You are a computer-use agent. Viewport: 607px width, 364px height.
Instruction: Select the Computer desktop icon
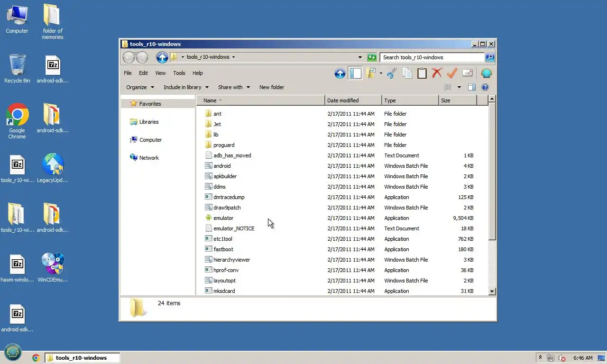(x=17, y=19)
